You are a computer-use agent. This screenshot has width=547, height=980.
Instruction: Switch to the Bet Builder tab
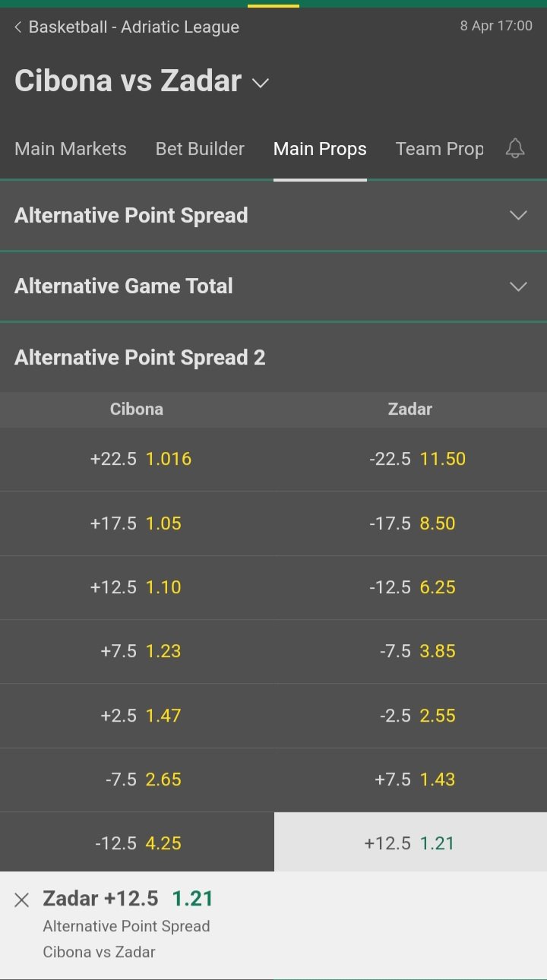tap(200, 149)
